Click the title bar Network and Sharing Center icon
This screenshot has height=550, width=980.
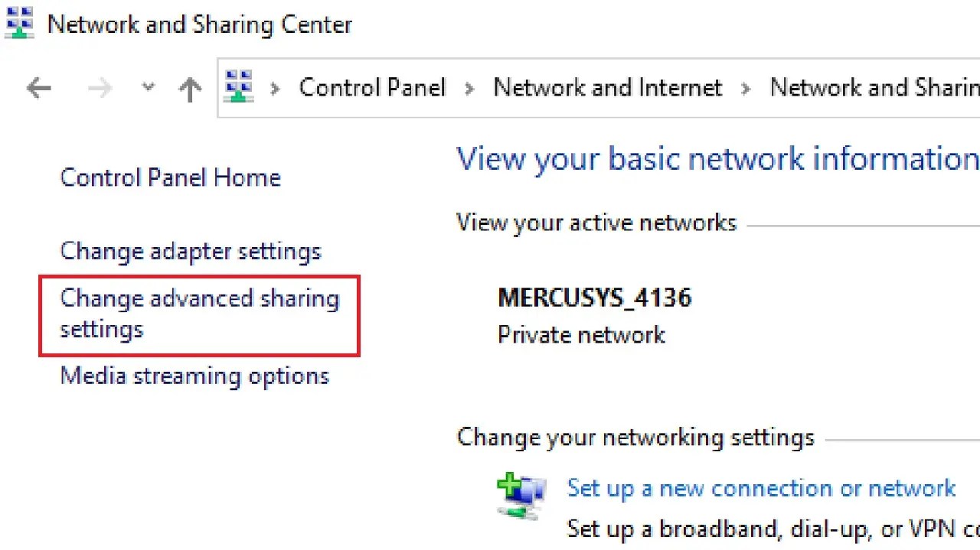[18, 22]
